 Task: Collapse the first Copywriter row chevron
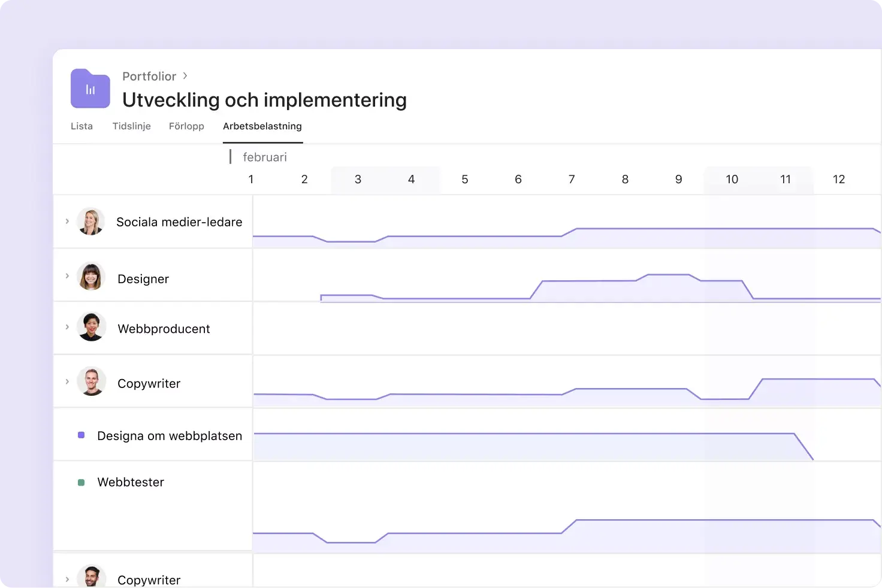click(67, 381)
